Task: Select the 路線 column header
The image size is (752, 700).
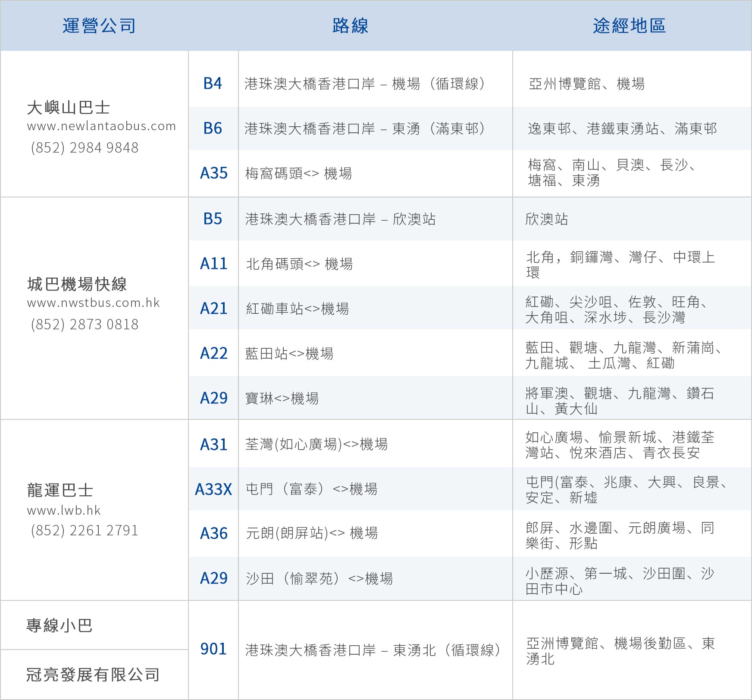Action: click(350, 26)
